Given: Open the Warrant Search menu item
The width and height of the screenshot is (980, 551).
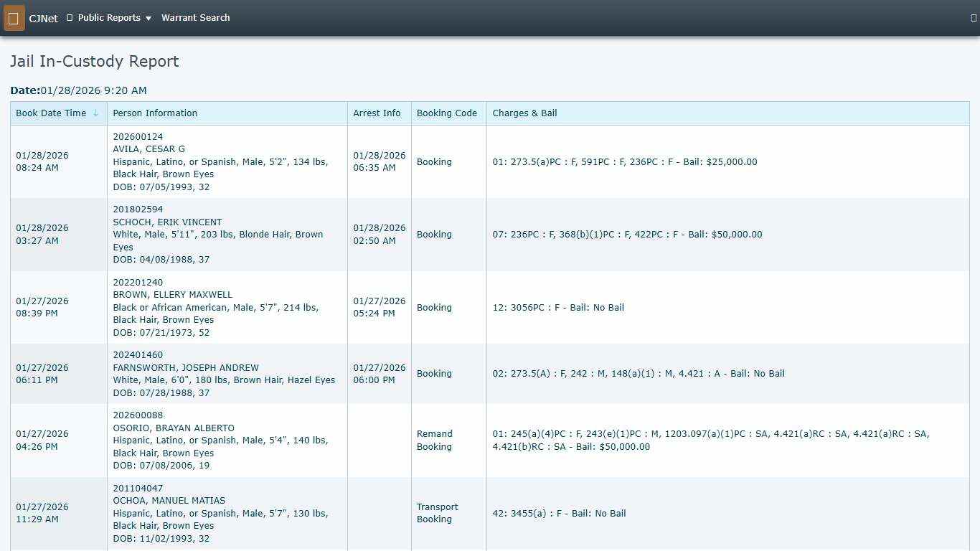Looking at the screenshot, I should (195, 18).
